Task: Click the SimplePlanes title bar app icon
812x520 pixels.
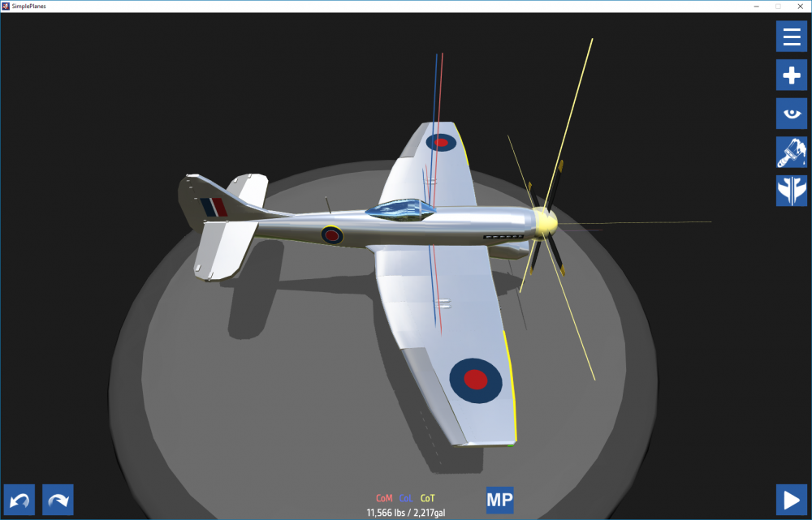Action: tap(6, 6)
